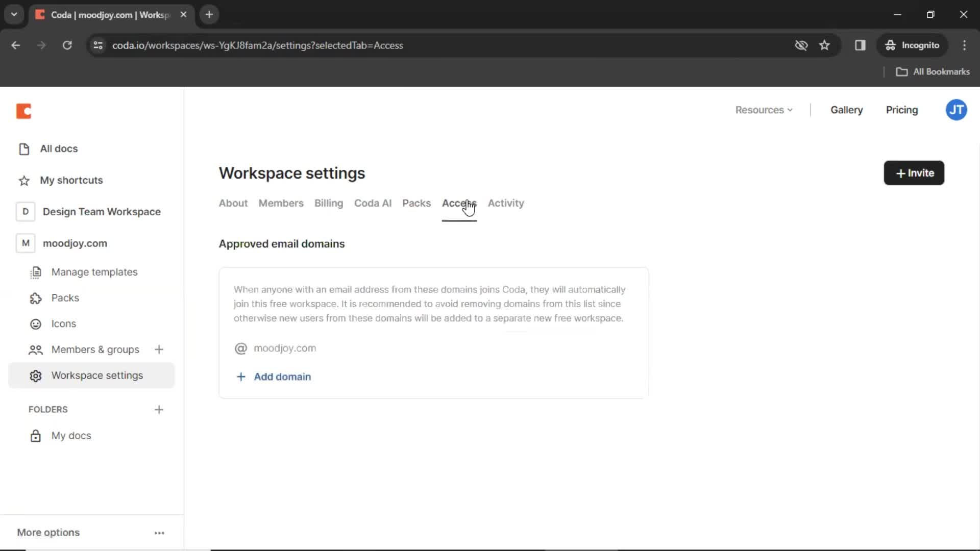Click the Add domain link
The height and width of the screenshot is (551, 980).
[274, 377]
